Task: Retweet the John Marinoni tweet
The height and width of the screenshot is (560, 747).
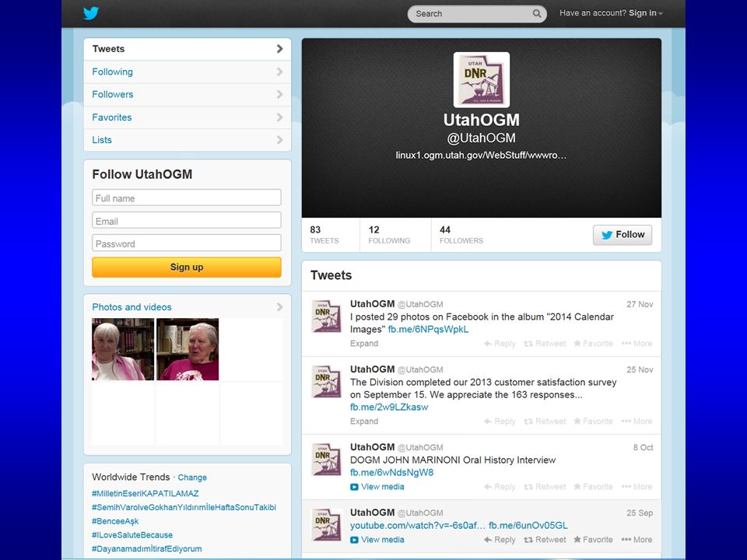Action: pyautogui.click(x=545, y=487)
